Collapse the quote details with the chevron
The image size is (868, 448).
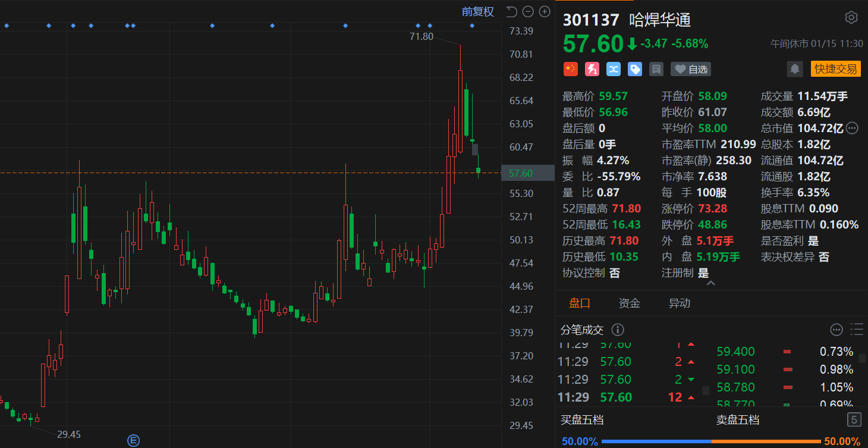tap(710, 283)
